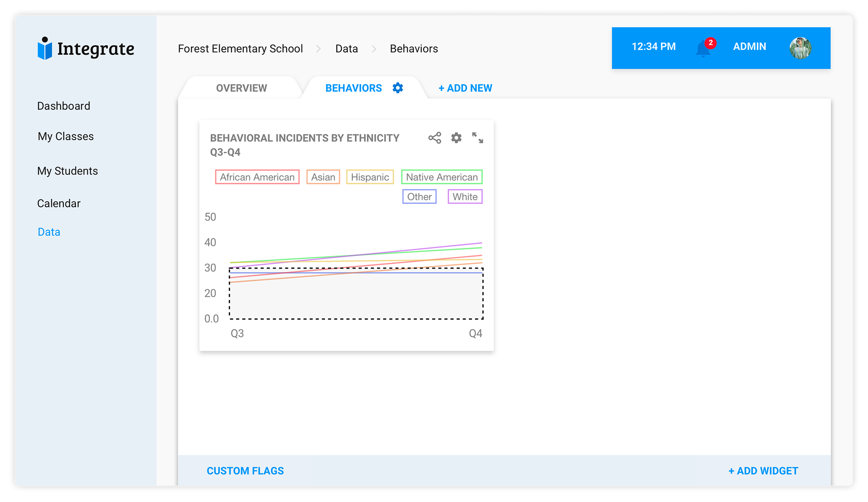Open settings for the behavioral incidents widget
The width and height of the screenshot is (868, 502).
[456, 137]
